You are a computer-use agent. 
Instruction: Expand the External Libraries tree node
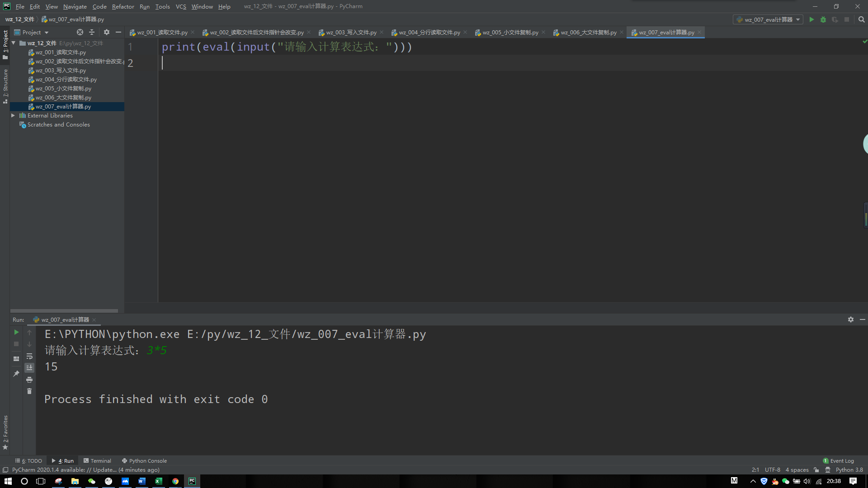[x=13, y=116]
